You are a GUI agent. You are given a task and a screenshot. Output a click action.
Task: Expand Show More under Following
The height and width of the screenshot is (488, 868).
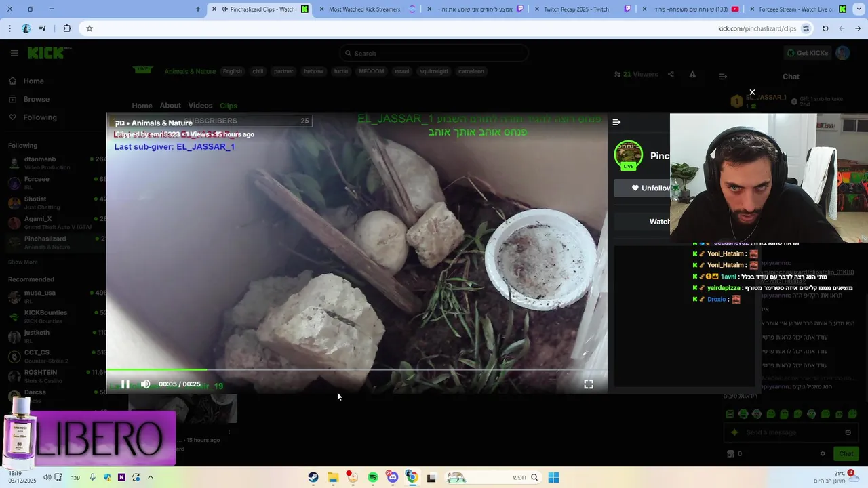pos(23,262)
